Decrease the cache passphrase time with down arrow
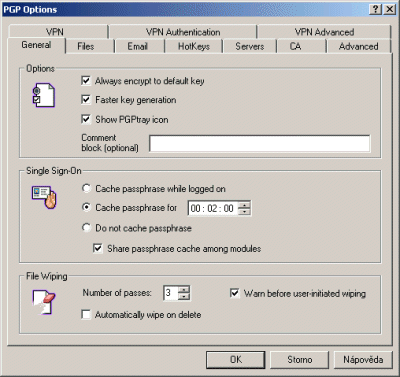 pos(244,212)
